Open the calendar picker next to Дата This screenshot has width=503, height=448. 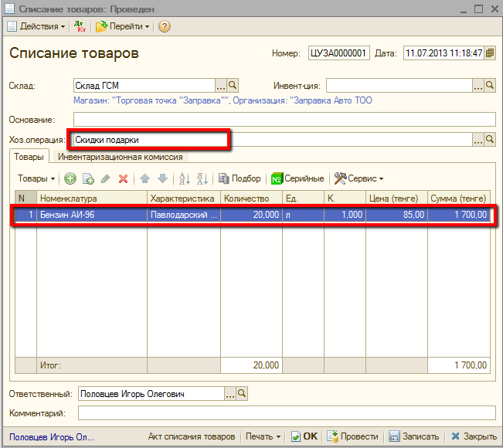(x=489, y=53)
